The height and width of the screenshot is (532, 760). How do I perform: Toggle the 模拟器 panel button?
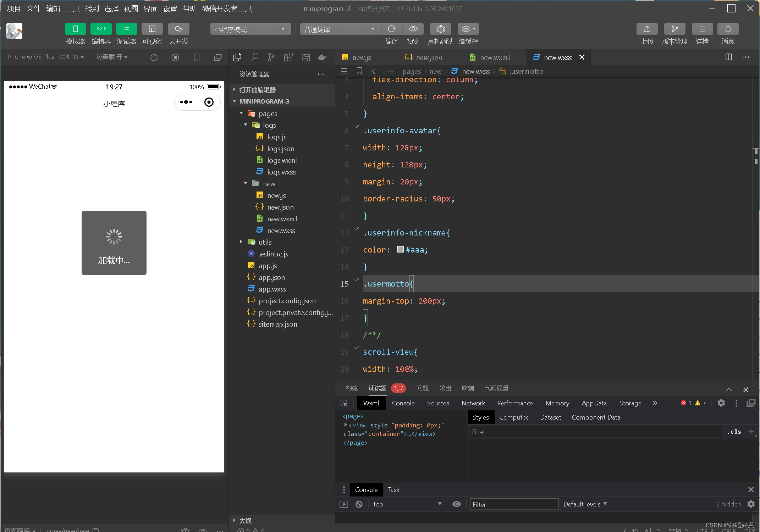click(75, 29)
